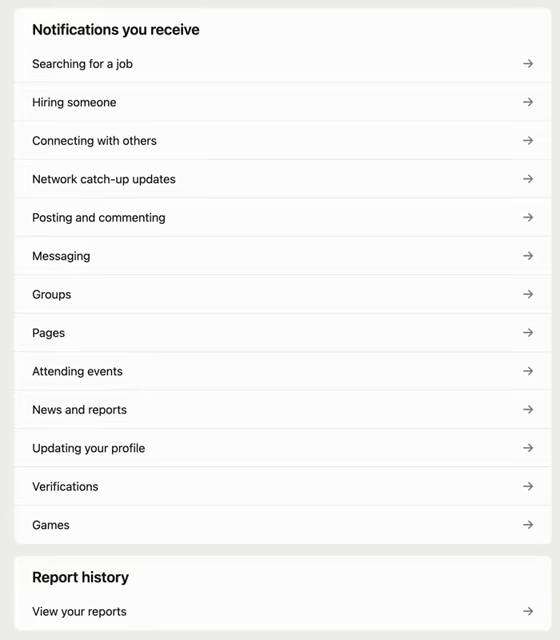
Task: Click the arrow icon for Attending events
Action: tap(528, 371)
